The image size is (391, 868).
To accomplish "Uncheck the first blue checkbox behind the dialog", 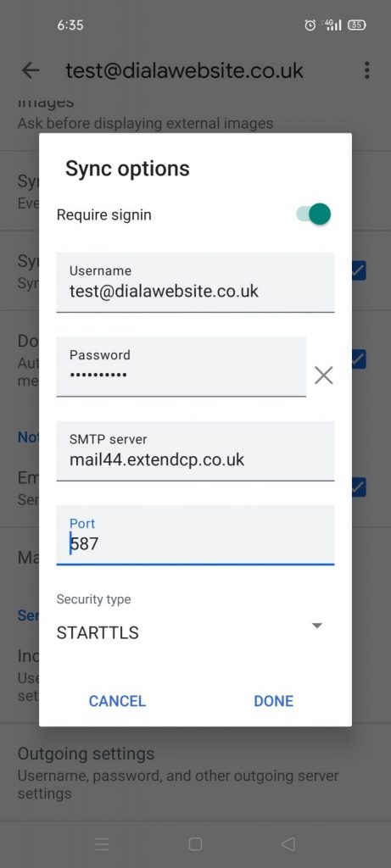I will (x=359, y=270).
